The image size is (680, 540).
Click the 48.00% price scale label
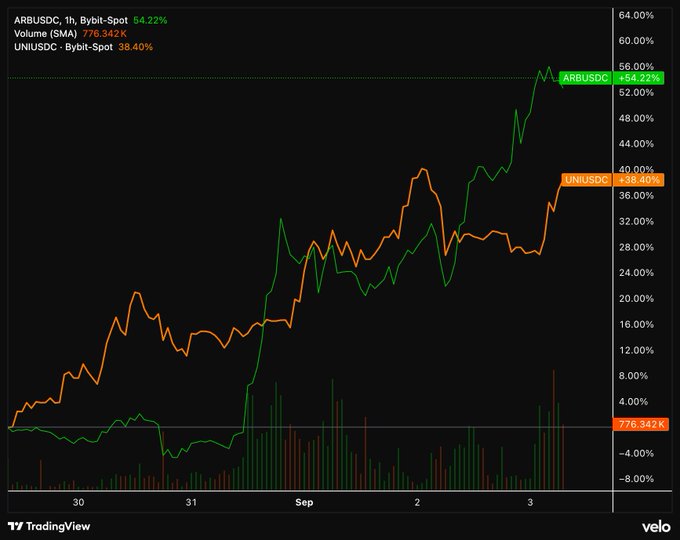tap(636, 118)
